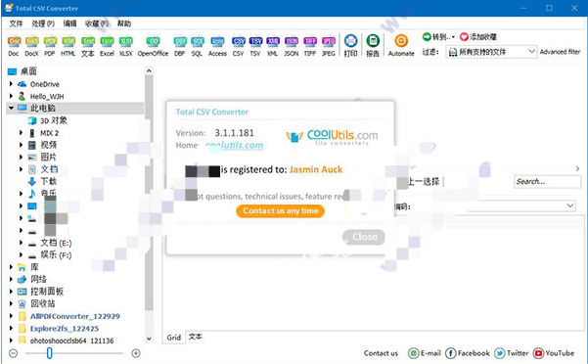Open coolutils.com home link

(x=235, y=146)
